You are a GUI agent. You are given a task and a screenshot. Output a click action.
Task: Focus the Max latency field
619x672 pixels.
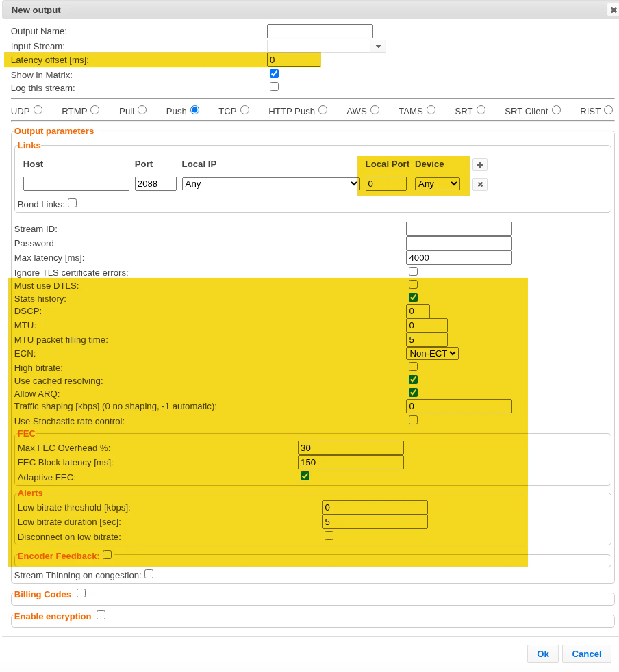point(459,258)
